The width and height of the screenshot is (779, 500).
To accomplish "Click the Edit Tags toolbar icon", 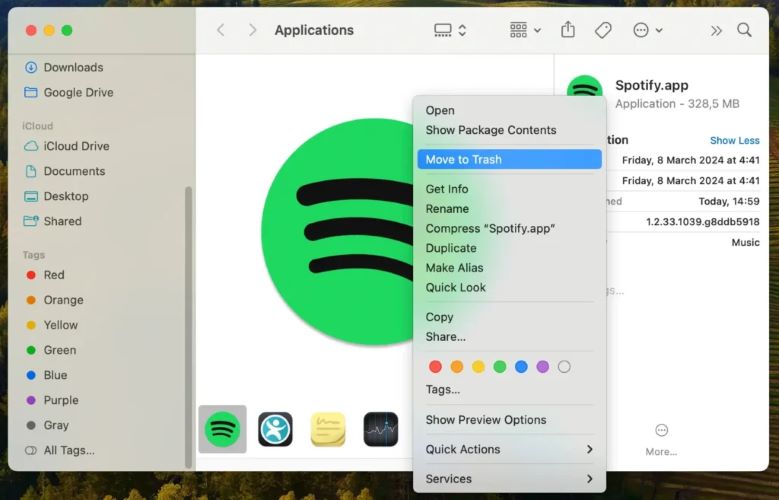I will tap(603, 30).
